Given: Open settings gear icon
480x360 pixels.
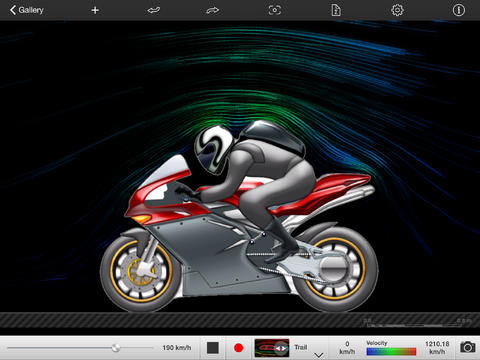Looking at the screenshot, I should coord(397,10).
